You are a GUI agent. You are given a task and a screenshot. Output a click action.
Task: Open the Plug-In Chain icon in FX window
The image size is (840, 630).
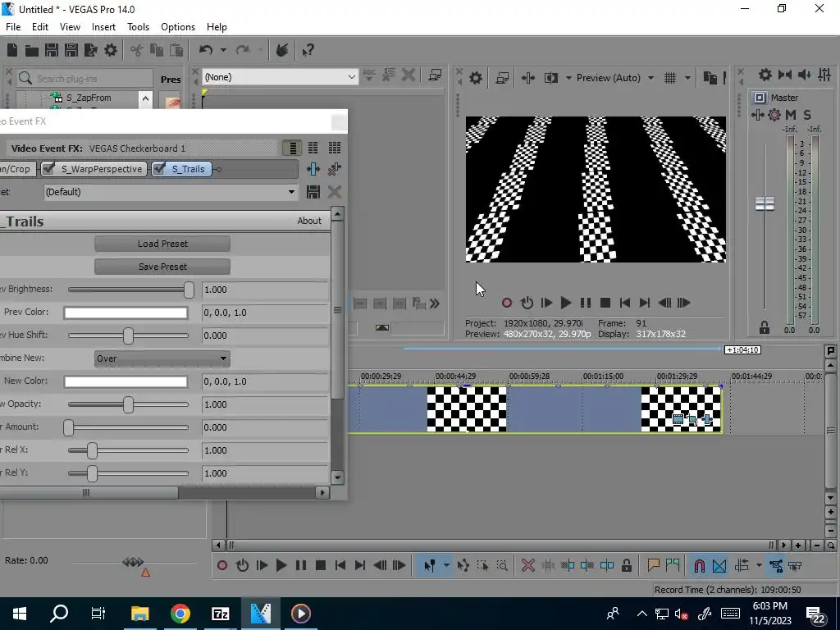coord(313,169)
